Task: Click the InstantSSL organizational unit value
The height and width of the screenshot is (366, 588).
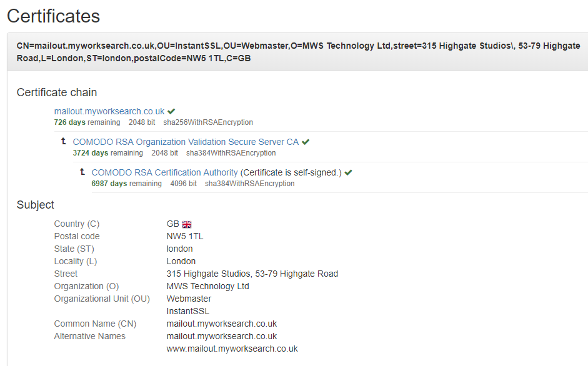Action: pyautogui.click(x=188, y=311)
